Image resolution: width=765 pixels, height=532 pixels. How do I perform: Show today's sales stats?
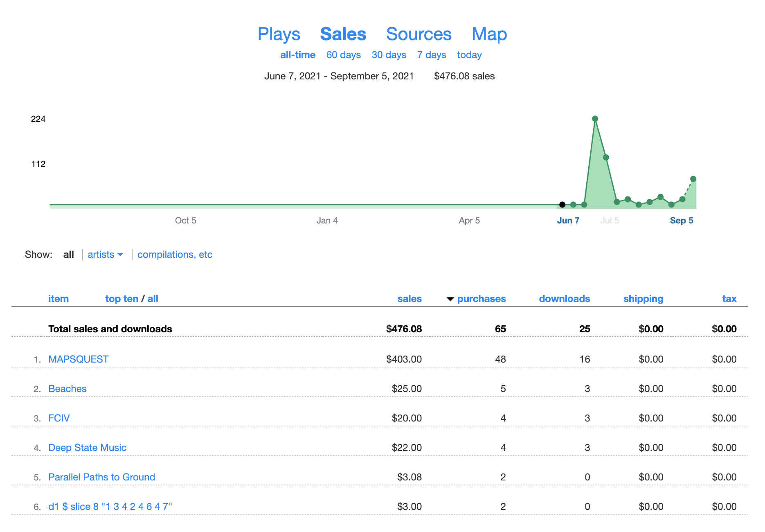(469, 55)
